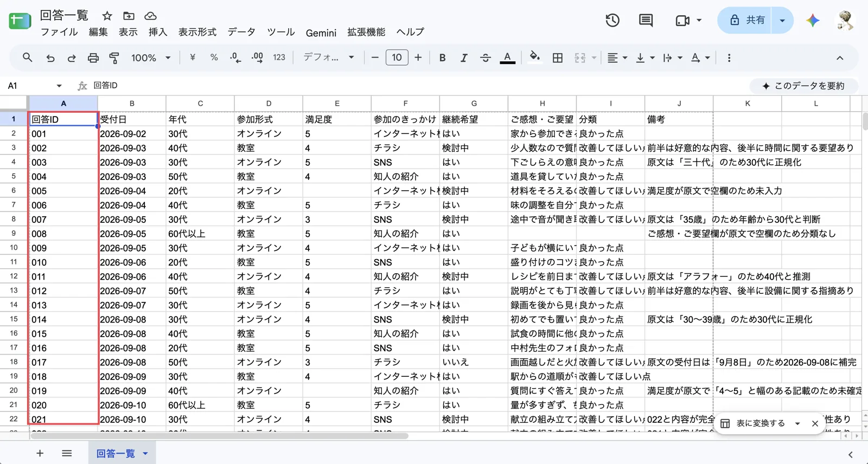Click このデータを要約 button

[x=803, y=86]
